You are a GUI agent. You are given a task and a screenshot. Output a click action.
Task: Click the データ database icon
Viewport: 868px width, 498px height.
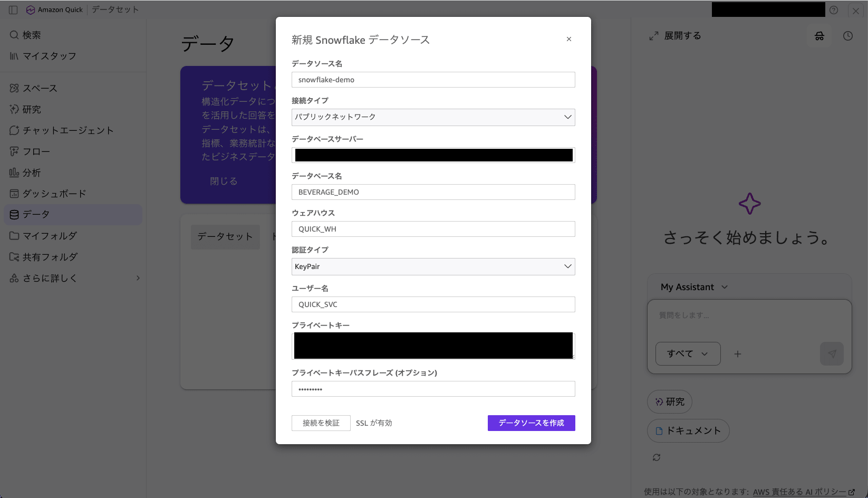pos(14,214)
